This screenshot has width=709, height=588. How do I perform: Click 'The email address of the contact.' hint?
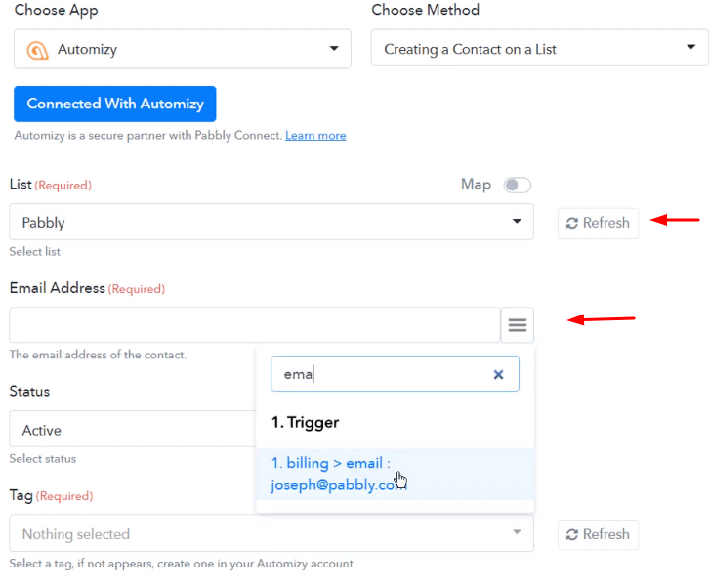98,355
